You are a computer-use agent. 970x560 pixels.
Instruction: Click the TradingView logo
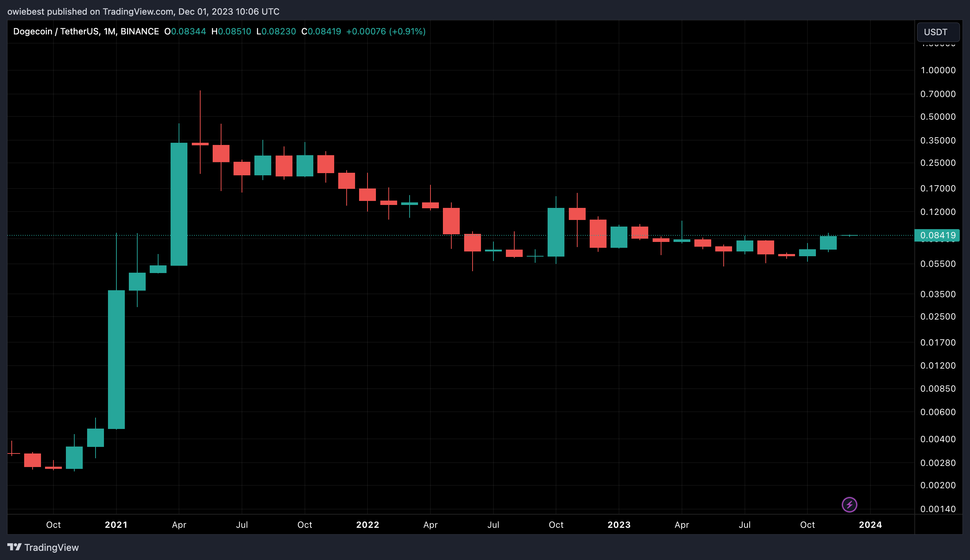pos(14,547)
